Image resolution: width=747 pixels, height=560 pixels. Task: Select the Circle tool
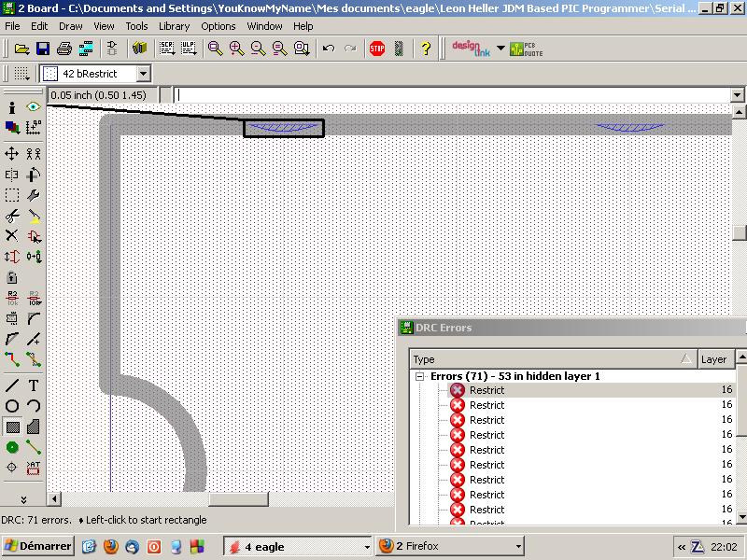point(12,406)
